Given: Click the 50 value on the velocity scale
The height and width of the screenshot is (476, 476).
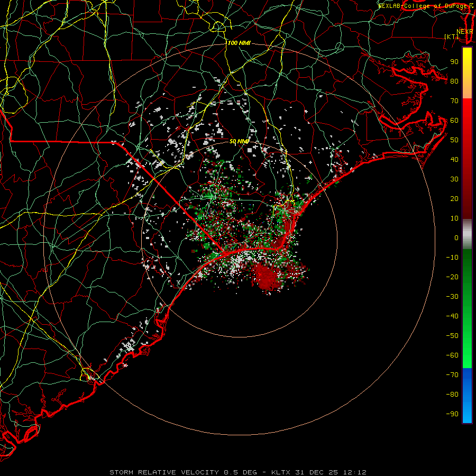Looking at the screenshot, I should pos(454,140).
